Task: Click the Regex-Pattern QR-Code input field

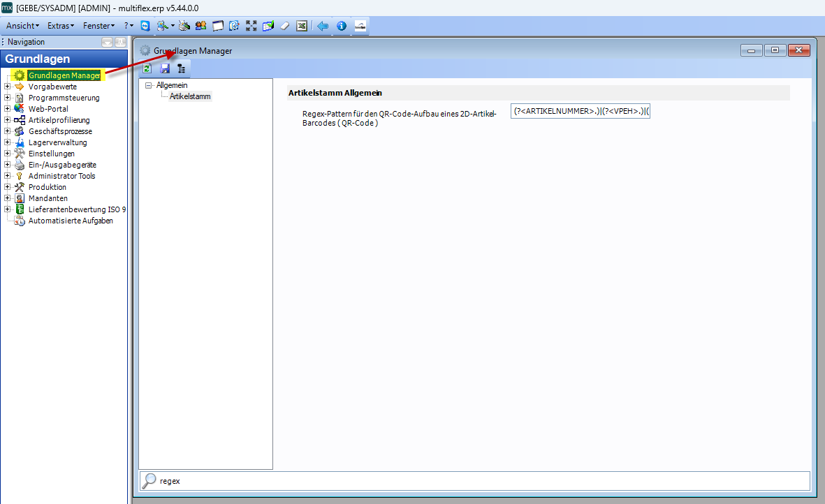Action: point(580,112)
